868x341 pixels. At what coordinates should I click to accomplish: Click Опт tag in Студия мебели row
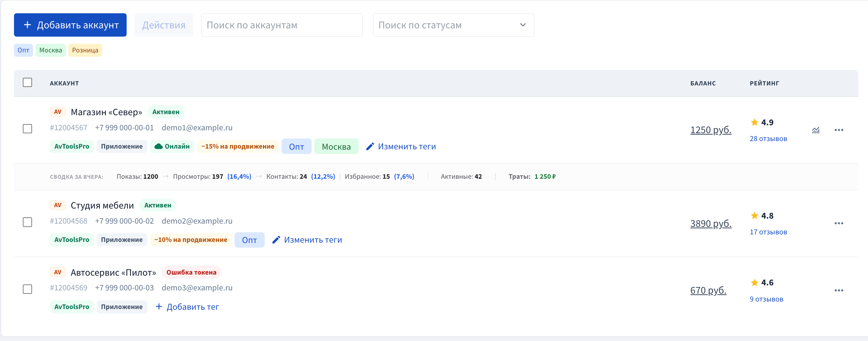click(x=250, y=240)
